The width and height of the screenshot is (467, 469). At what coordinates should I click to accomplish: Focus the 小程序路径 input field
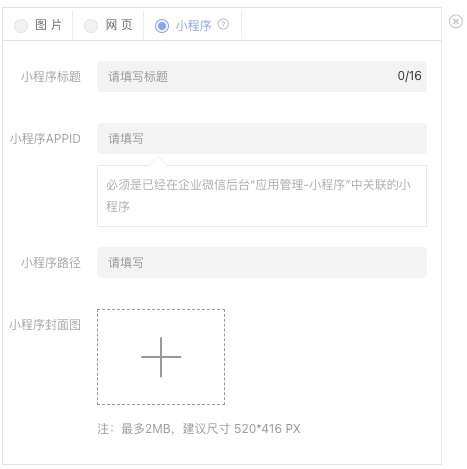click(x=262, y=262)
